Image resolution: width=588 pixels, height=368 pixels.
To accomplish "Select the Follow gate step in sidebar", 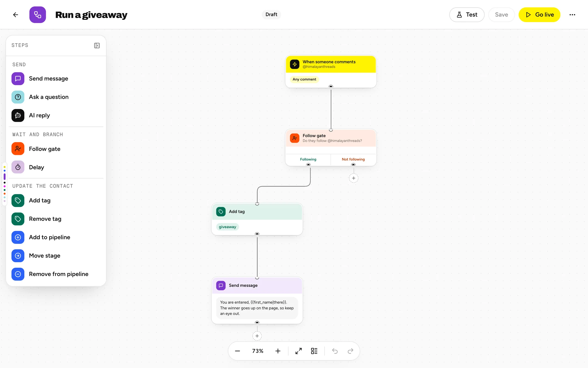I will coord(56,149).
